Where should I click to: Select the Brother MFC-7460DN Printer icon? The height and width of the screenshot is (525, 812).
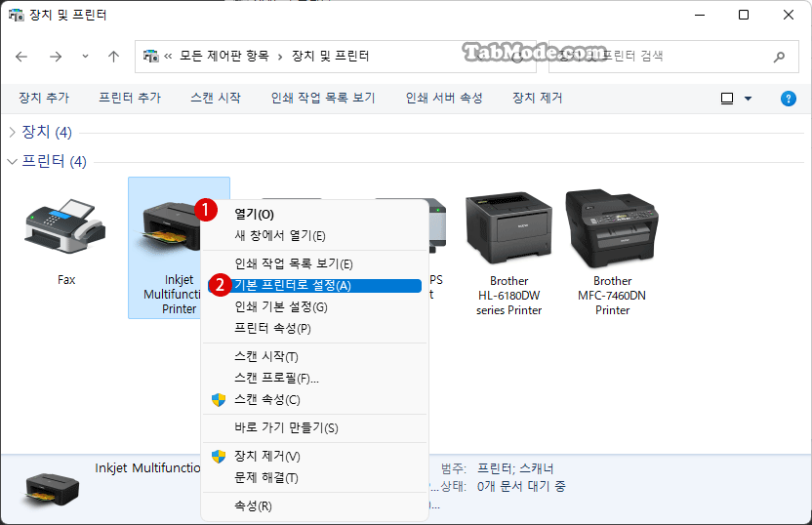tap(612, 228)
